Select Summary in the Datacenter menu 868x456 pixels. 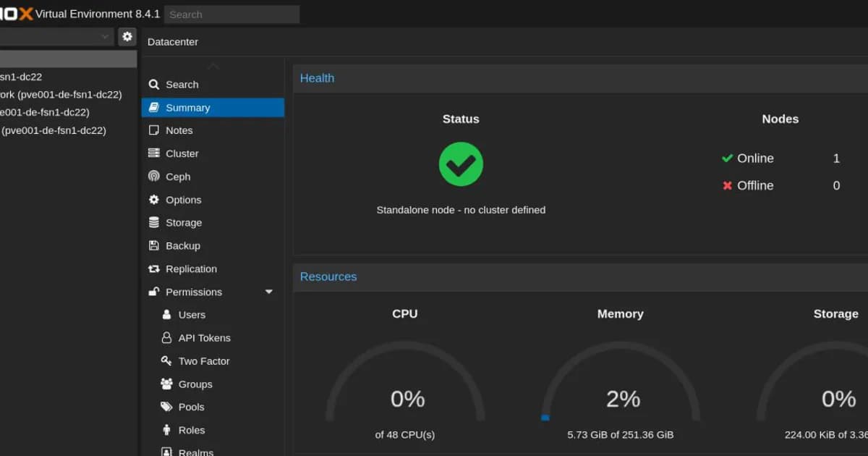pyautogui.click(x=187, y=108)
